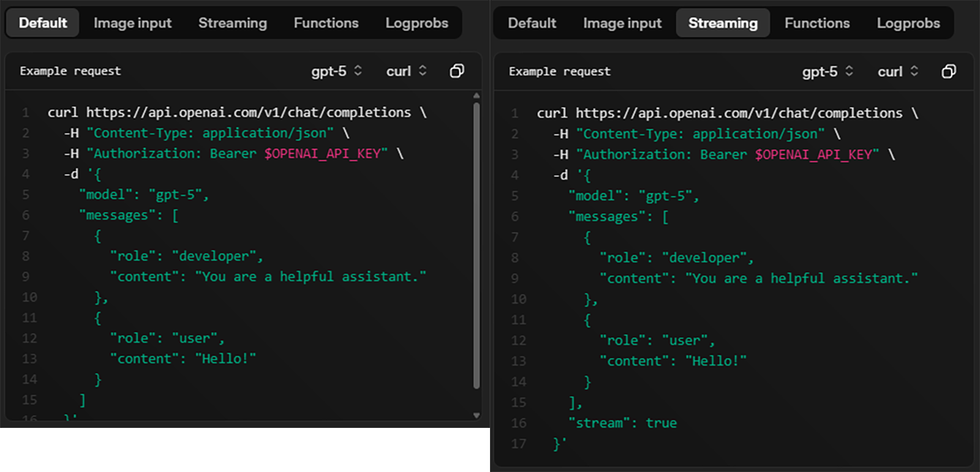Screen dimensions: 980x472
Task: Click the scroll down arrow in left code panel
Action: point(477,415)
